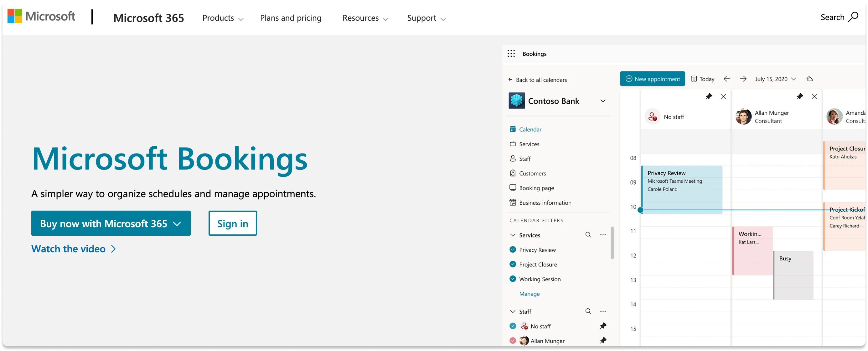Click the Amanda profile photo
The image size is (868, 351).
pos(834,117)
